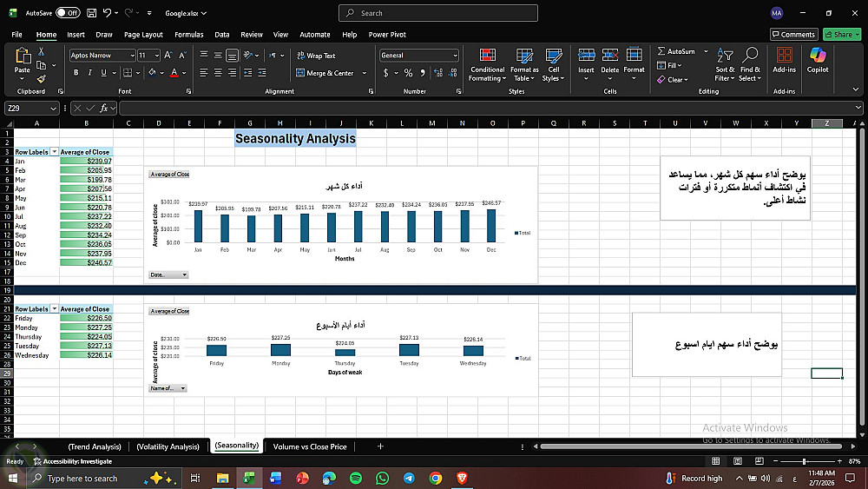Screen dimensions: 868x489
Task: Increase decimal places
Action: [438, 73]
